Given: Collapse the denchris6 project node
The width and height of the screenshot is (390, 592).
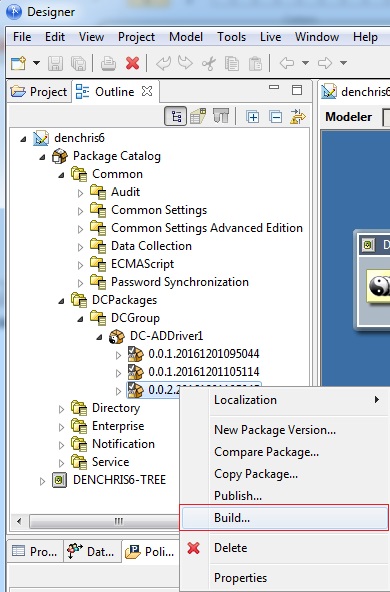Looking at the screenshot, I should (23, 139).
